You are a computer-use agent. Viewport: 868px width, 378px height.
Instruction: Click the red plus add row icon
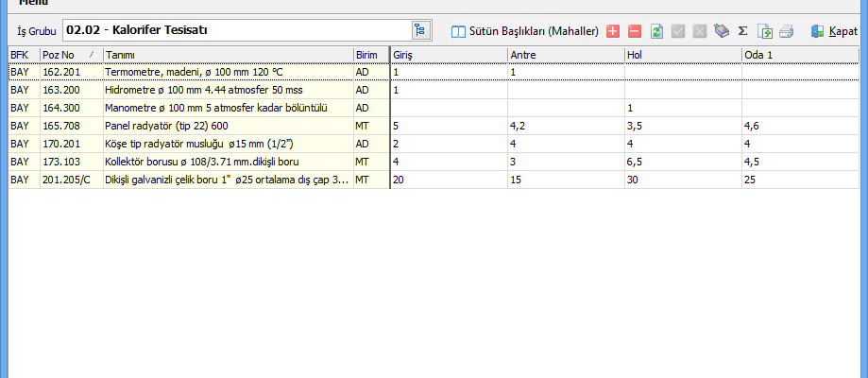click(613, 31)
